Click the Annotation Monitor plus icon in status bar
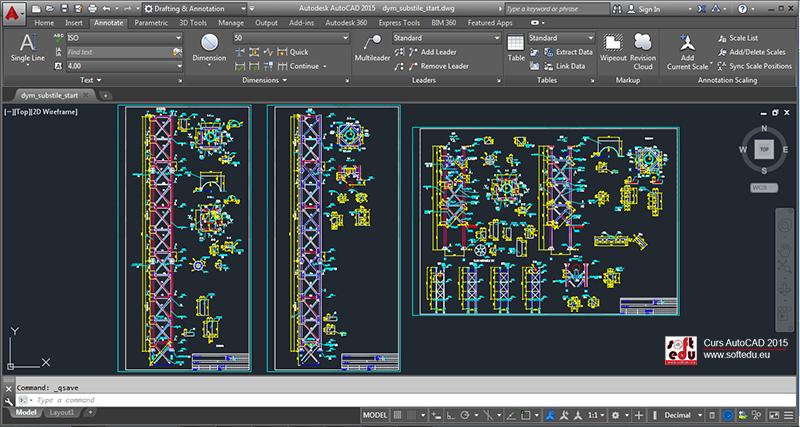800x427 pixels. 638,415
